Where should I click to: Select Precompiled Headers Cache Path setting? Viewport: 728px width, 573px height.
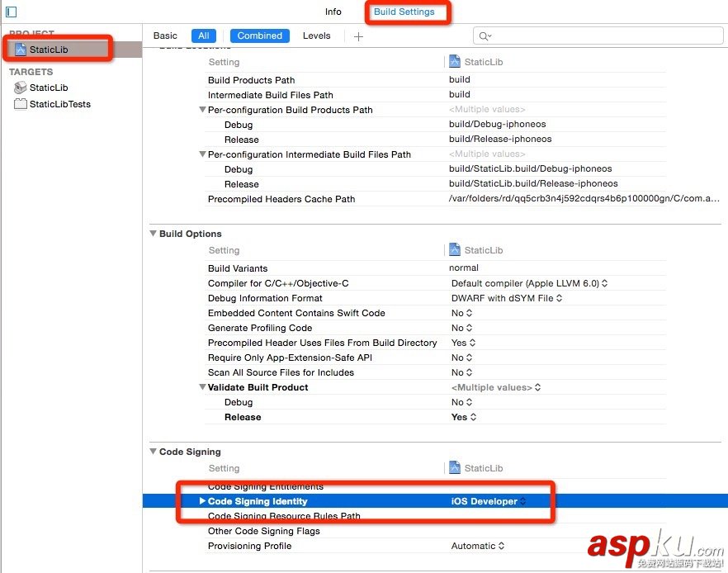[x=281, y=199]
